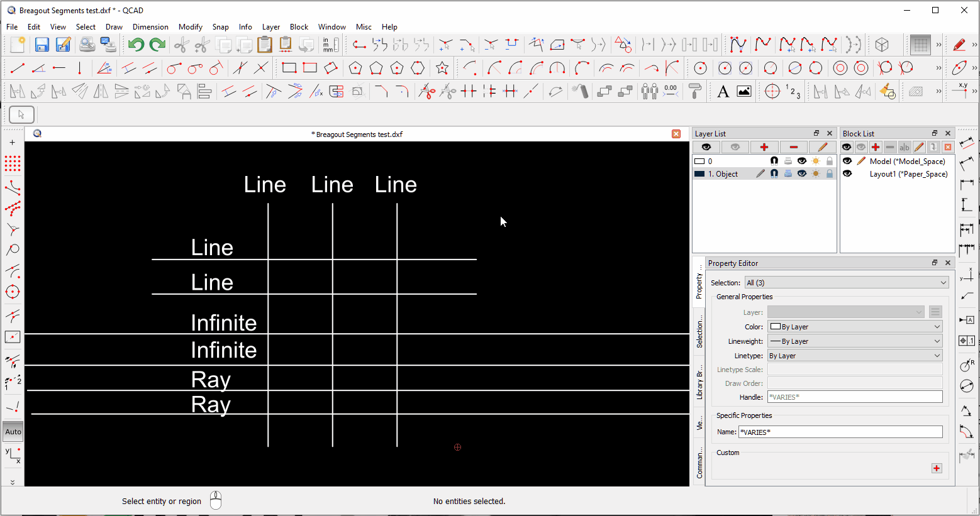
Task: Select the Text tool 'A' icon
Action: [723, 92]
